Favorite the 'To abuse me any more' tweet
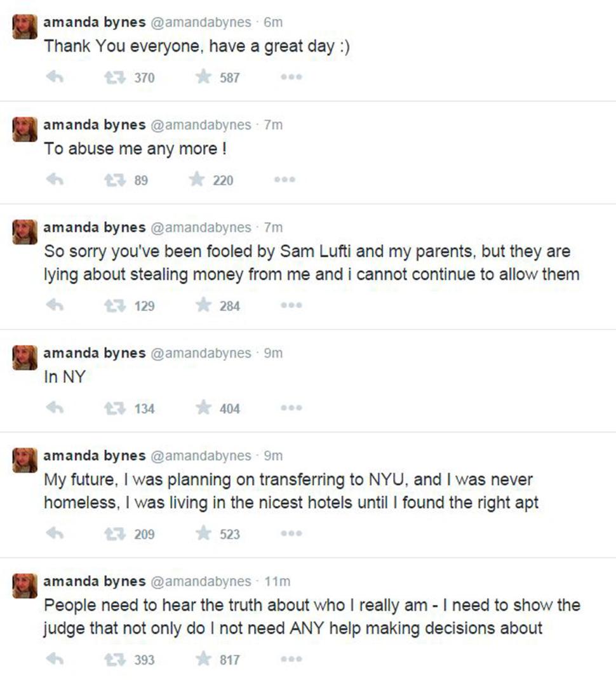This screenshot has height=680, width=616. pyautogui.click(x=197, y=180)
